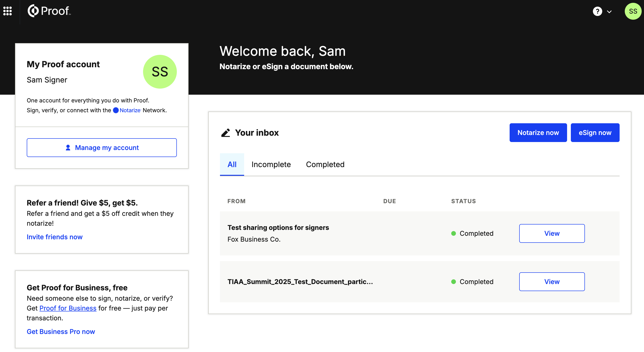Open the TIAA_Summit_2025_Test_Document row title

300,281
